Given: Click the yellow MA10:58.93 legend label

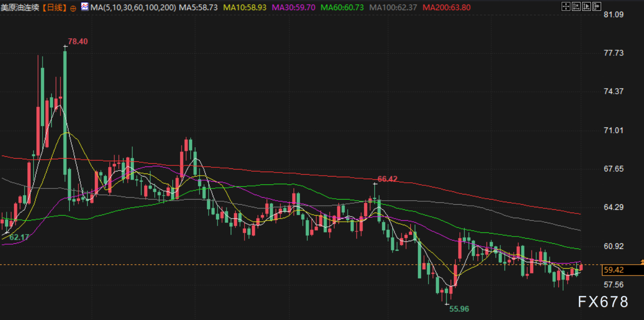Looking at the screenshot, I should (x=246, y=8).
